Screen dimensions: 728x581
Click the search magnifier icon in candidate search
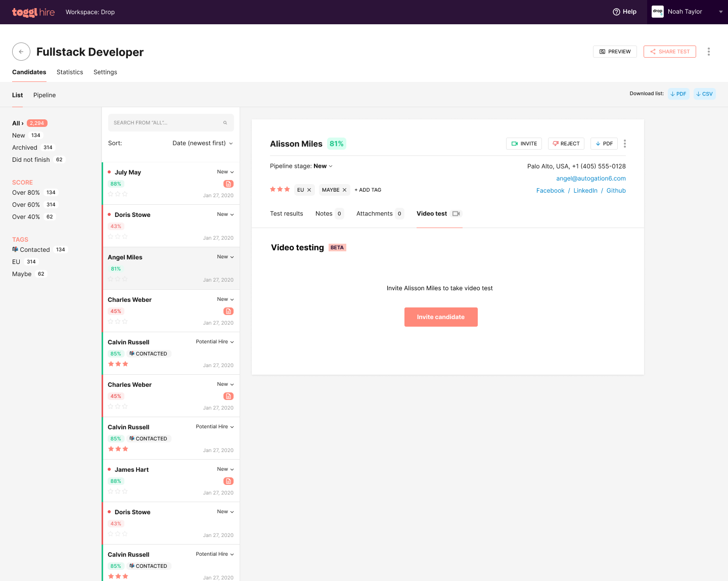pyautogui.click(x=225, y=123)
